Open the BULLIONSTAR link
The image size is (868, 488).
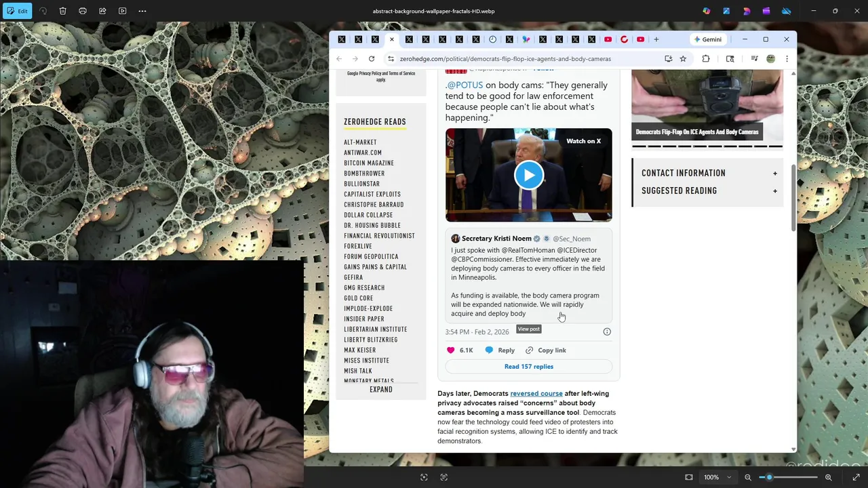tap(361, 184)
